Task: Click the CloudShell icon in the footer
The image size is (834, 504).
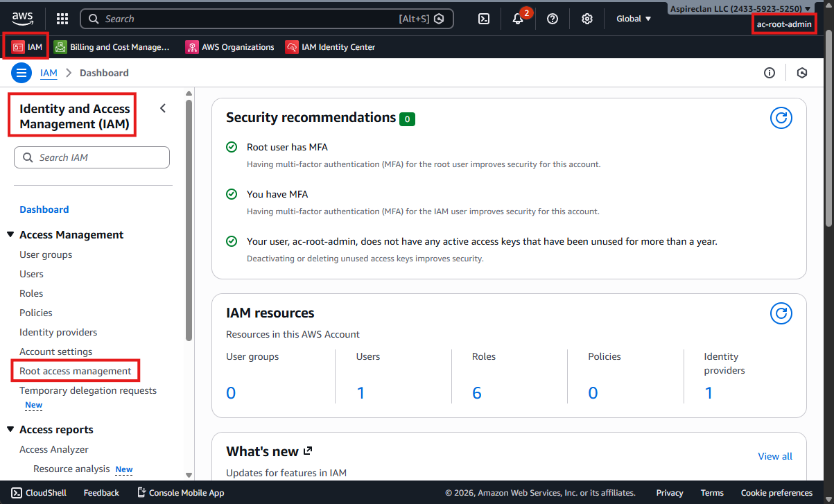Action: click(16, 492)
